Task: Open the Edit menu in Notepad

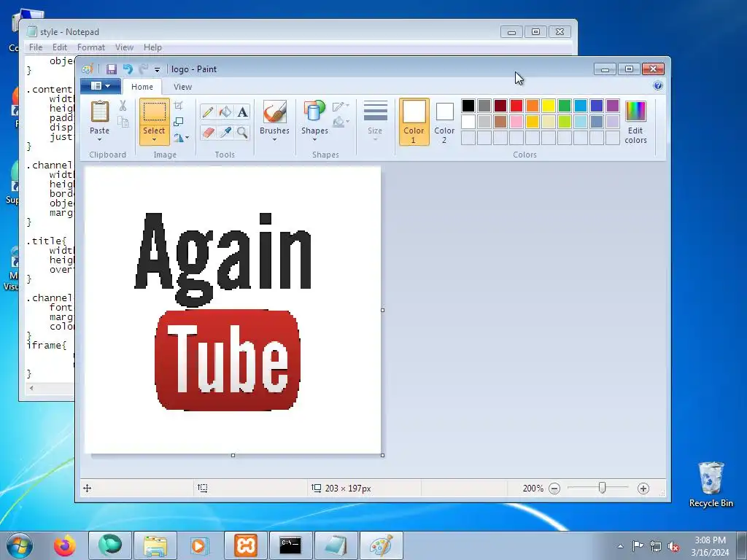Action: tap(60, 47)
